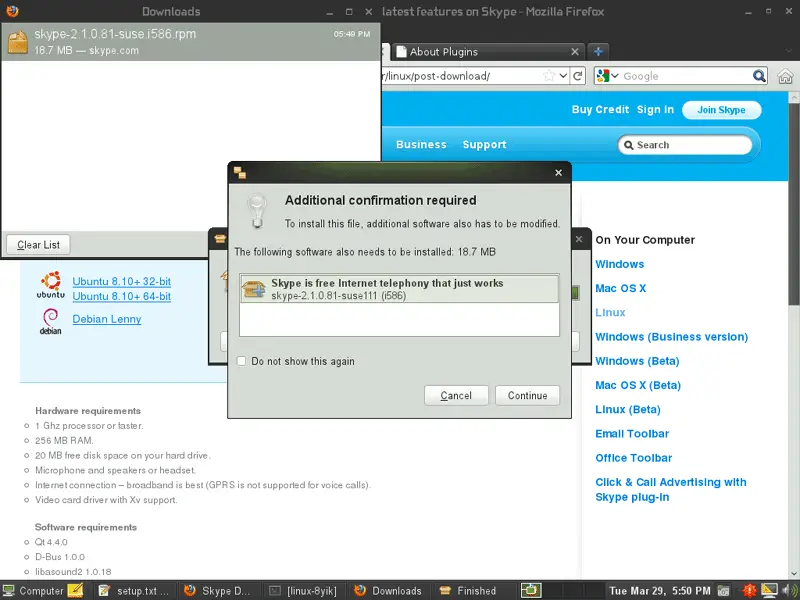
Task: Select the Skype package row in list
Action: tap(399, 289)
